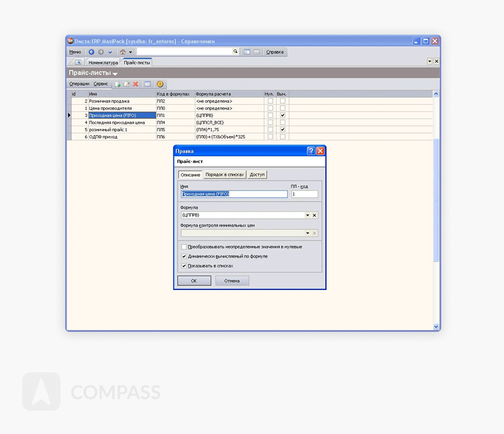Viewport: 504px width, 434px height.
Task: Expand the Прайс-листы header dropdown
Action: pos(115,74)
